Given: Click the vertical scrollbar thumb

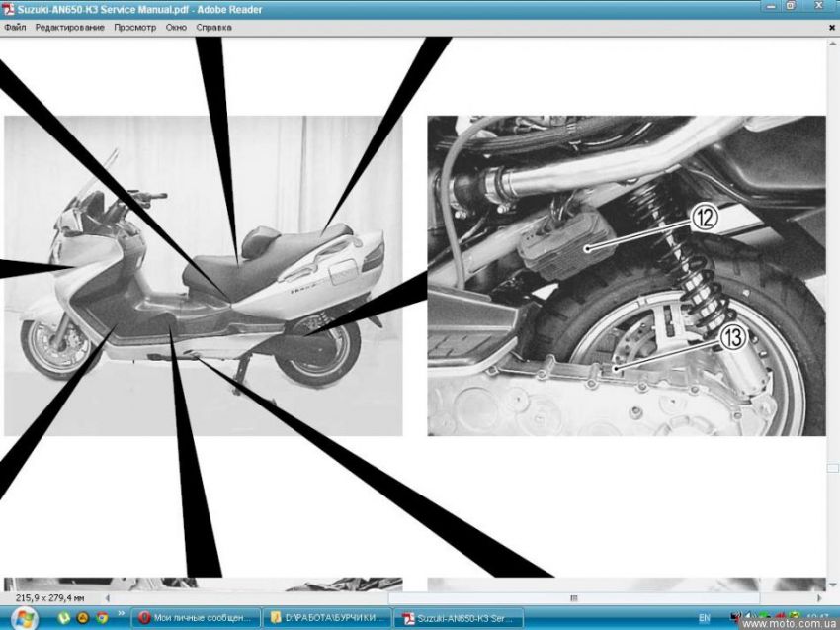Looking at the screenshot, I should pos(832,468).
